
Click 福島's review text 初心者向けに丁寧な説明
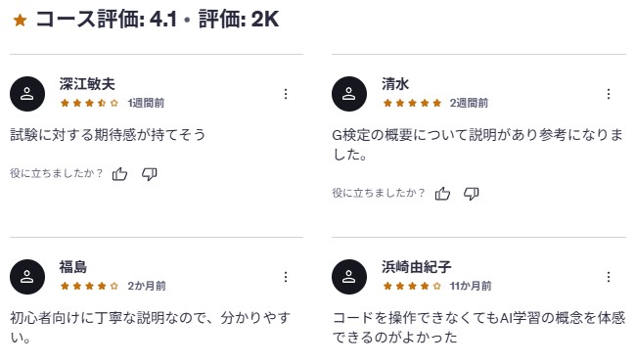click(x=151, y=328)
